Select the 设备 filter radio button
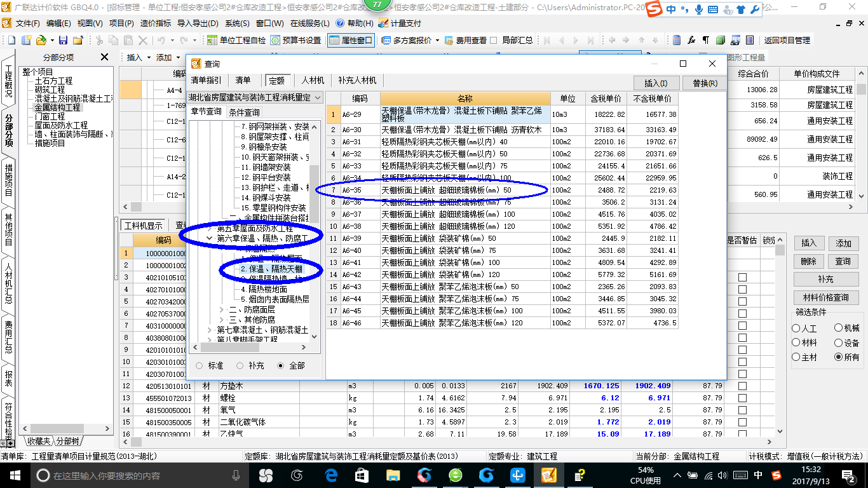868x488 pixels. tap(839, 342)
